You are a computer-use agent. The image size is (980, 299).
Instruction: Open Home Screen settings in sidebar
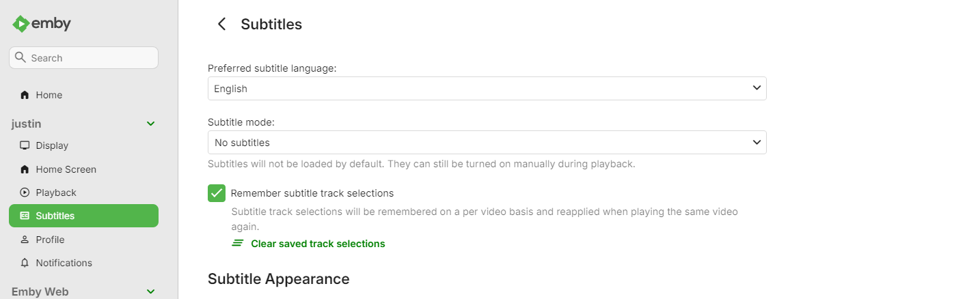click(x=66, y=169)
